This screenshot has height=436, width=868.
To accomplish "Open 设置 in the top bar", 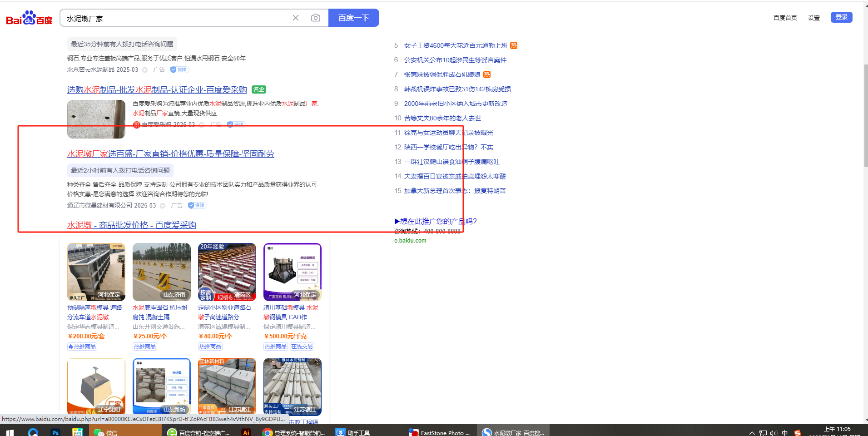I will pos(814,18).
